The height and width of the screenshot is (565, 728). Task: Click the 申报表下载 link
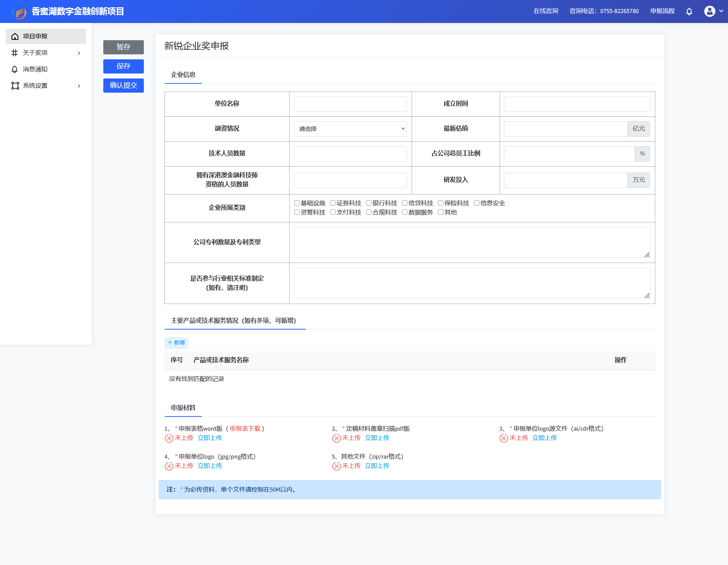pyautogui.click(x=245, y=429)
